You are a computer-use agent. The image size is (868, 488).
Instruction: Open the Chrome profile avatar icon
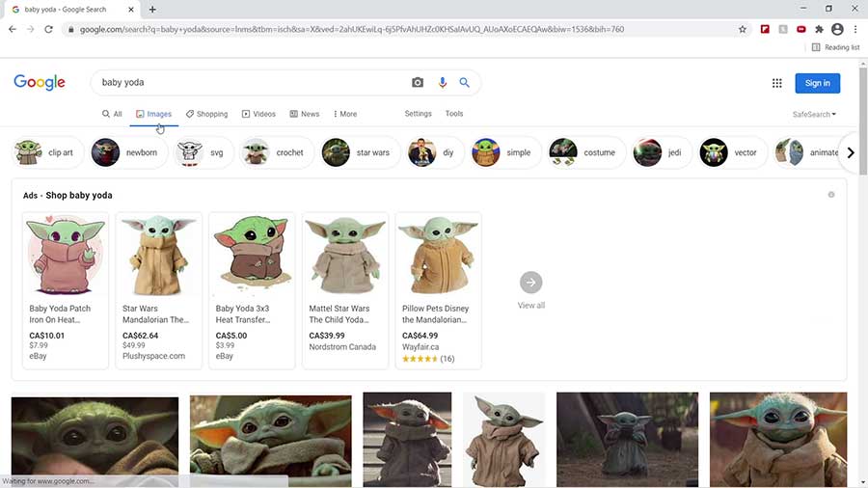tap(837, 29)
